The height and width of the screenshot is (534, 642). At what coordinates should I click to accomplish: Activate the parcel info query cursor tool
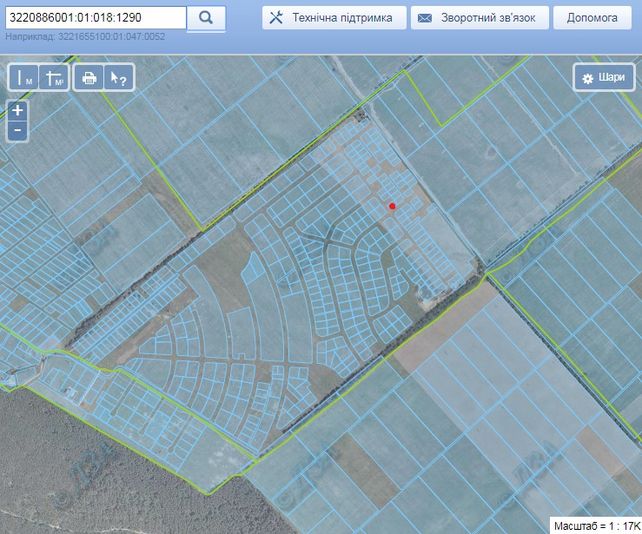119,77
